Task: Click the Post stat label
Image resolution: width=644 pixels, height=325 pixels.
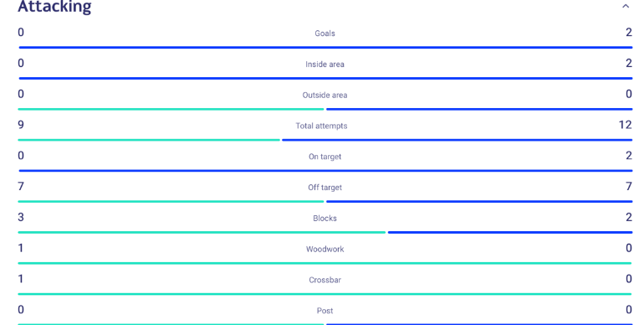Action: pyautogui.click(x=325, y=311)
